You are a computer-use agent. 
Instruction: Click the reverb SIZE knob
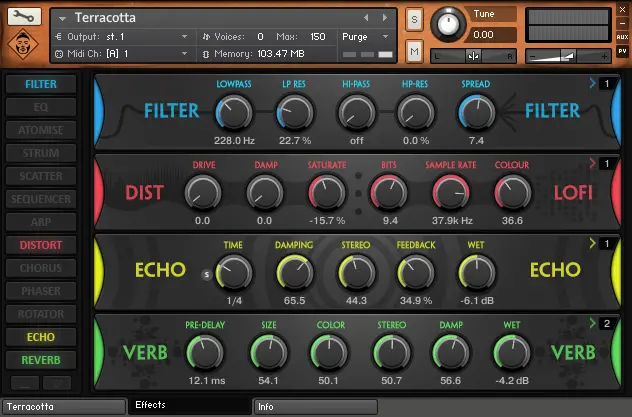point(268,353)
